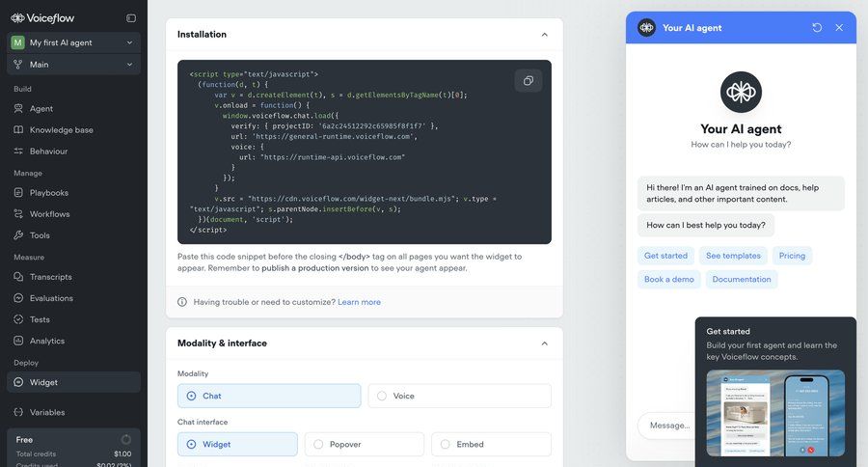Screen dimensions: 868x467
Task: Select Chat modality
Action: point(269,397)
